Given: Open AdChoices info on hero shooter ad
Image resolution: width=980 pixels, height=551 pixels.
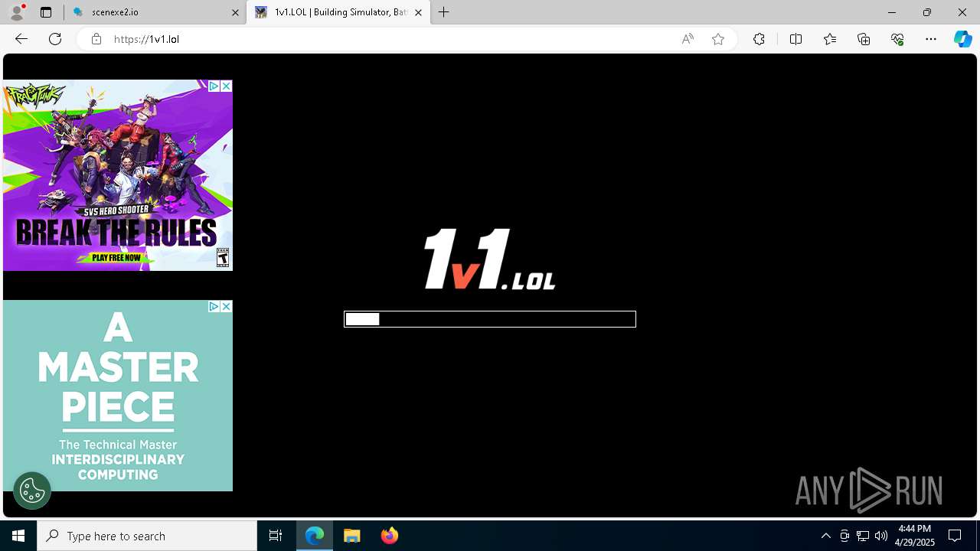Looking at the screenshot, I should [214, 86].
